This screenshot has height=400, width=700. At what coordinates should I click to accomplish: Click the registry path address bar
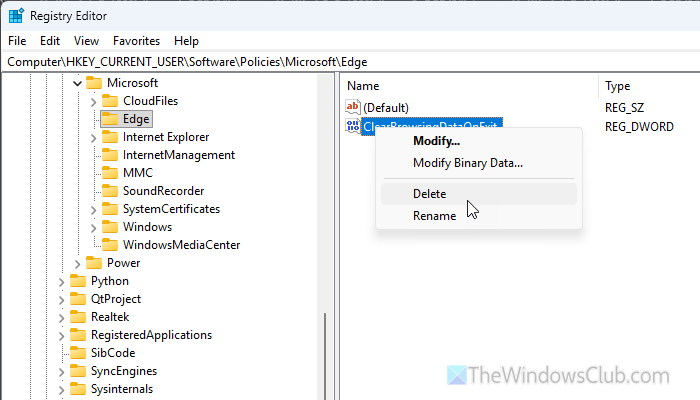click(x=351, y=62)
